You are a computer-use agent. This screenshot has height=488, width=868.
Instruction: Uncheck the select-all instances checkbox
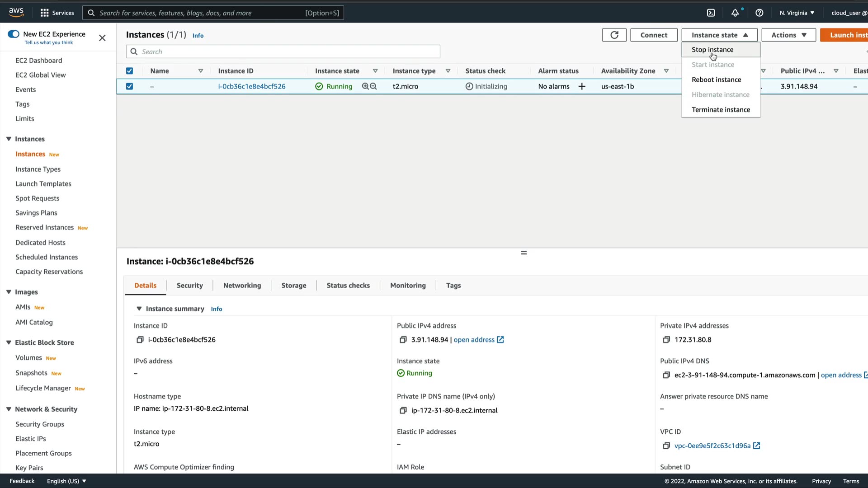[129, 71]
